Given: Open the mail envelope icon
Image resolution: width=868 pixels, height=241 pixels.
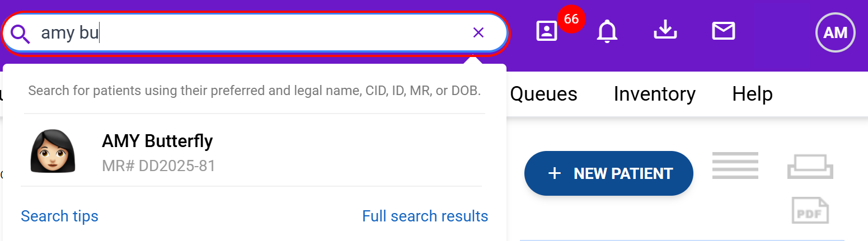Looking at the screenshot, I should tap(723, 31).
